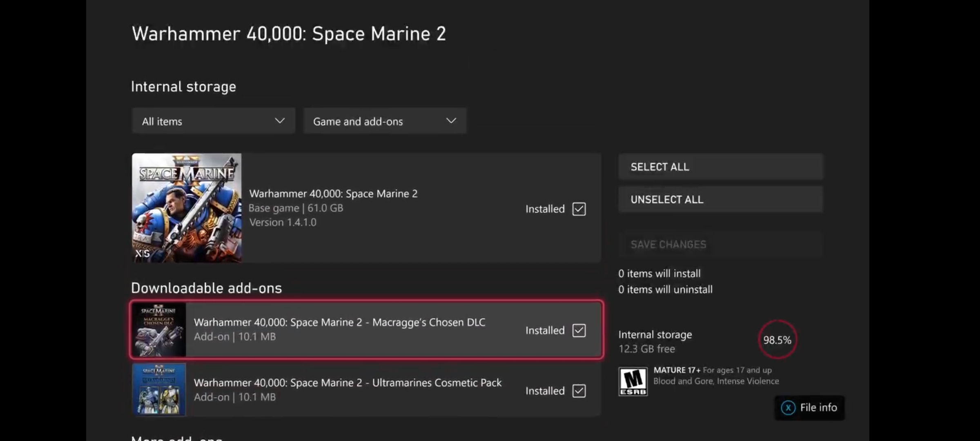Screen dimensions: 980x441
Task: Select Ultramarines Cosmetic Pack title text
Action: tap(347, 383)
